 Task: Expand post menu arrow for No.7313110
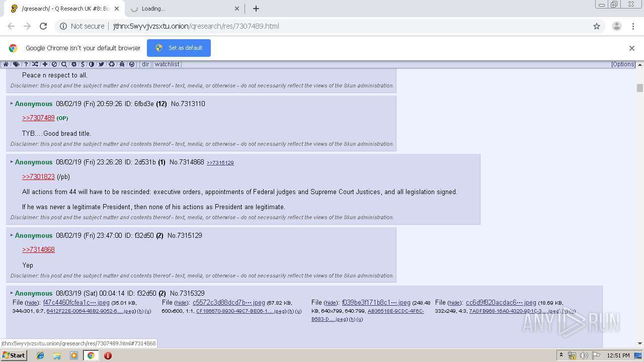[x=12, y=104]
